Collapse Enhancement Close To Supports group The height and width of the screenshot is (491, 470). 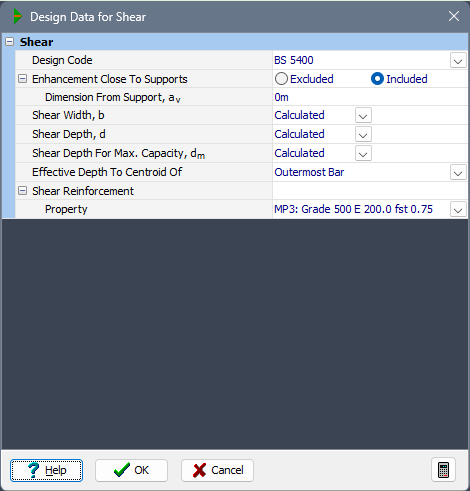pos(22,79)
